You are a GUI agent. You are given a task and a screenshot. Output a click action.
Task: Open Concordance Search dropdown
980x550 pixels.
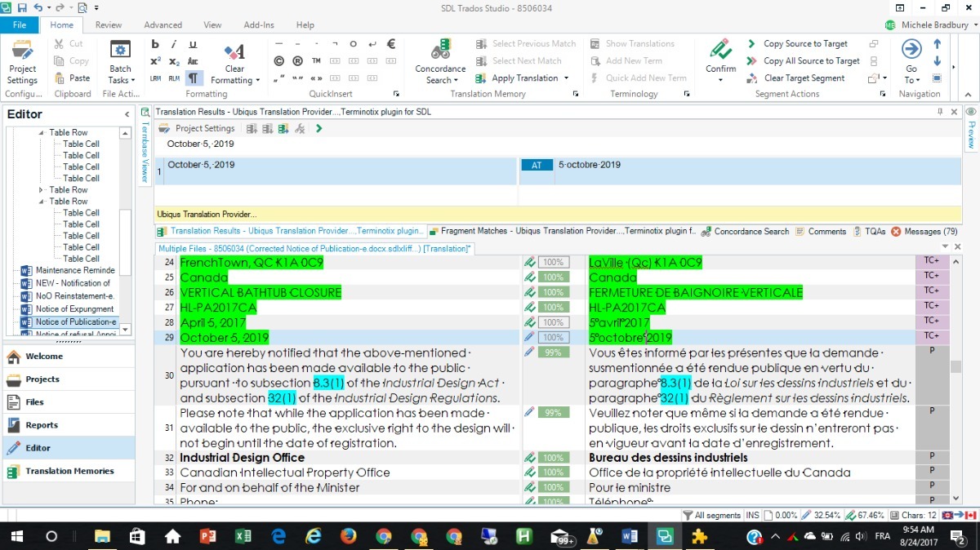coord(440,63)
